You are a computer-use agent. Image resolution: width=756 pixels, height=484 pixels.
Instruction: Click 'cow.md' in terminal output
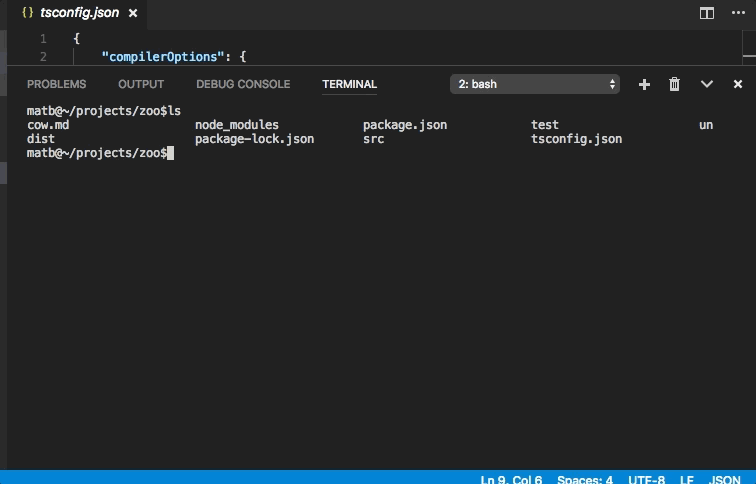pos(48,125)
